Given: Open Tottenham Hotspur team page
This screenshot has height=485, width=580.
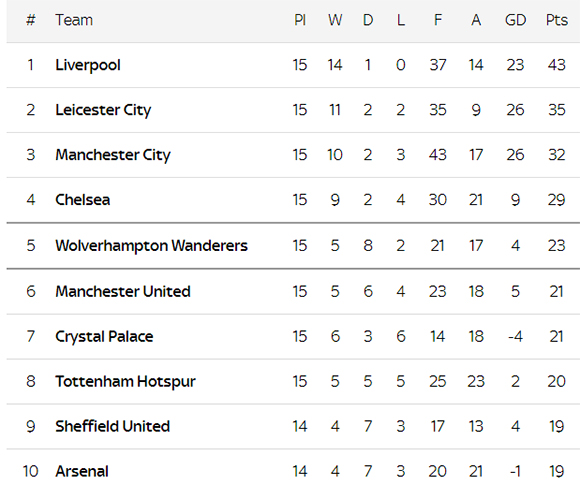Looking at the screenshot, I should pyautogui.click(x=125, y=382).
